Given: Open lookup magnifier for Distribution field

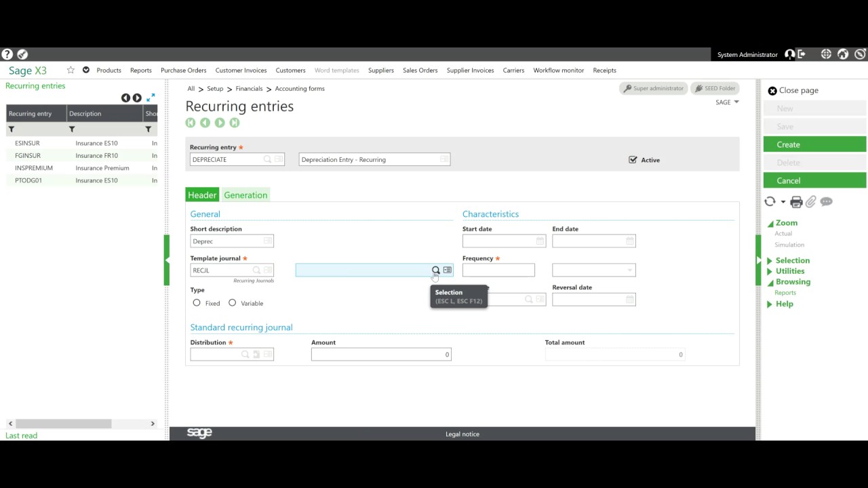Looking at the screenshot, I should (245, 354).
